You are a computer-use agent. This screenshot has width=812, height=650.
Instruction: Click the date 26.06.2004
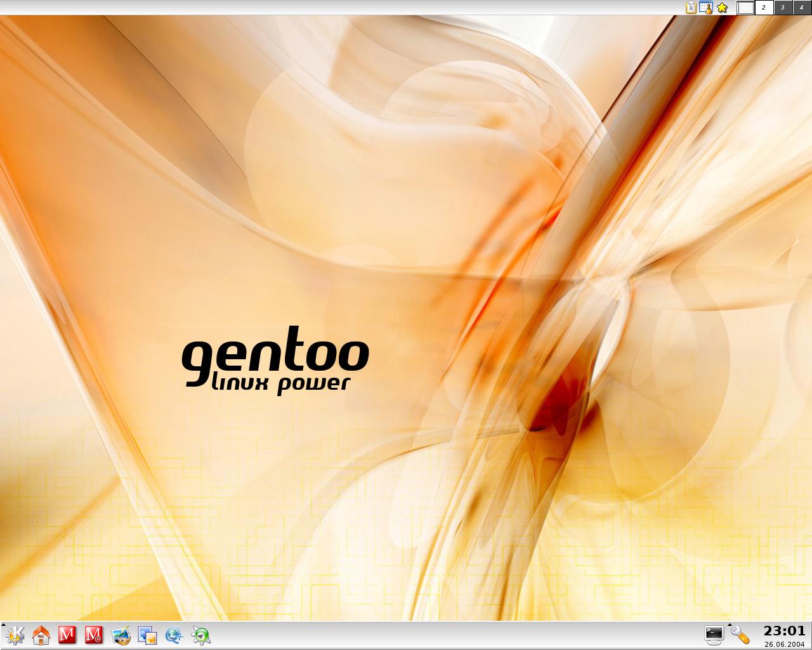tap(785, 644)
